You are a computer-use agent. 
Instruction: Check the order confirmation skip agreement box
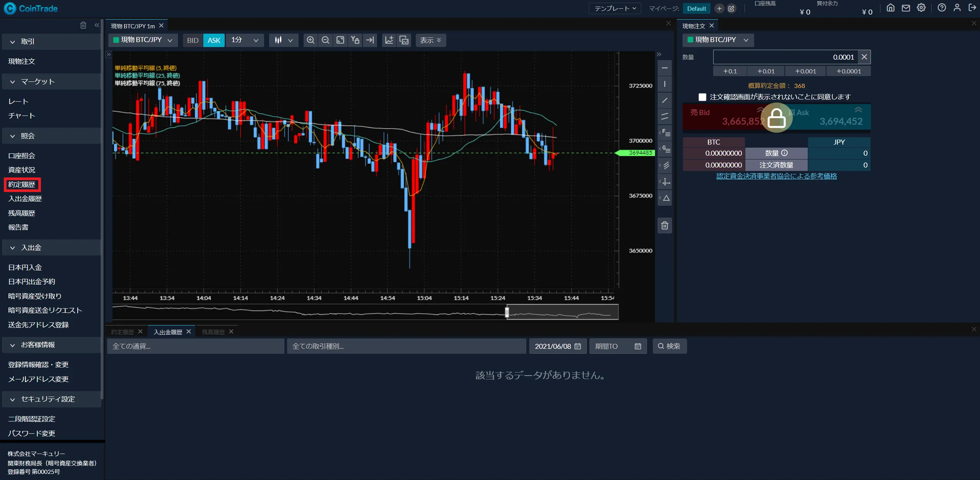702,97
